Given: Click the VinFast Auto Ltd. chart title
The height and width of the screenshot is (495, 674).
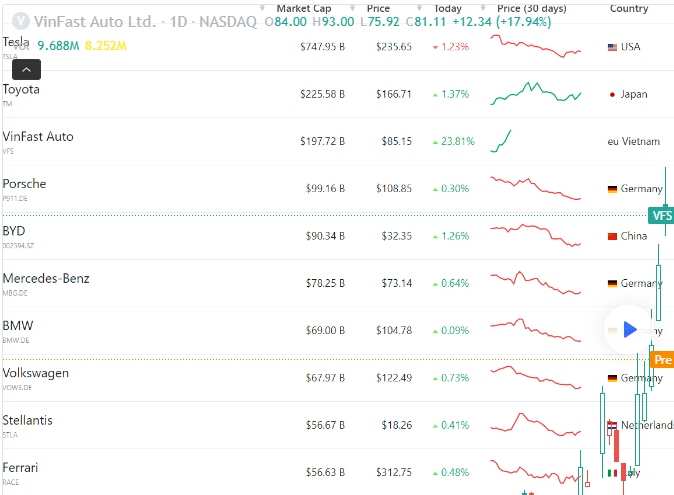Looking at the screenshot, I should [94, 21].
